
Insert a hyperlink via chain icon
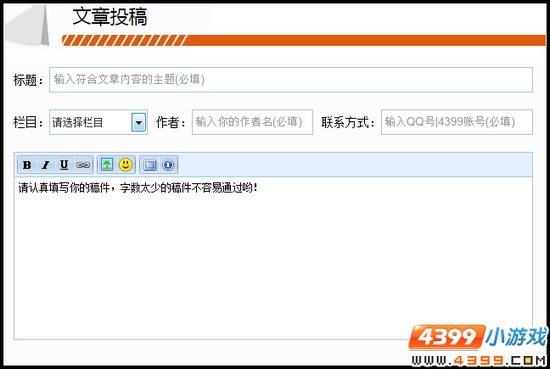coord(83,165)
